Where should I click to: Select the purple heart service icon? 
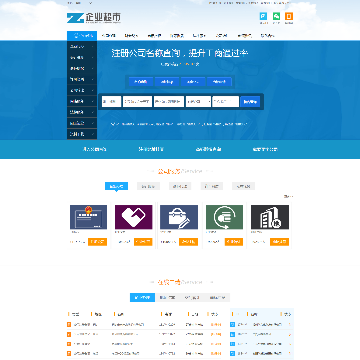(x=133, y=217)
